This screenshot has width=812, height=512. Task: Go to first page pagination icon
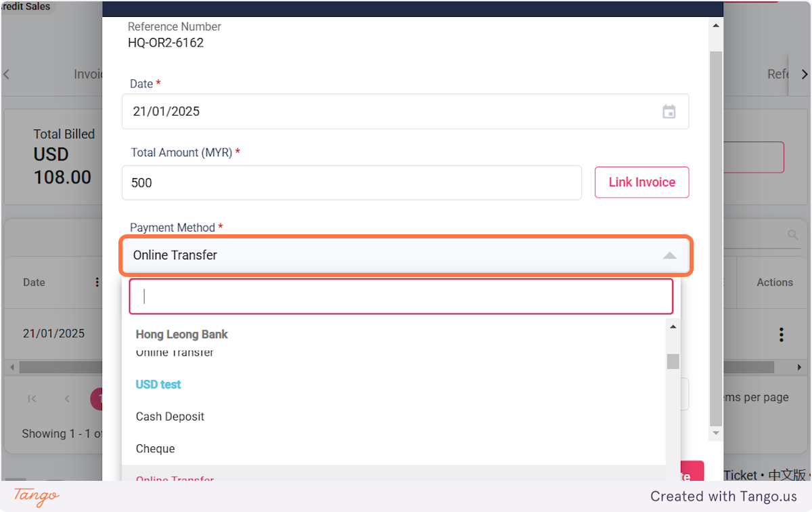point(32,398)
